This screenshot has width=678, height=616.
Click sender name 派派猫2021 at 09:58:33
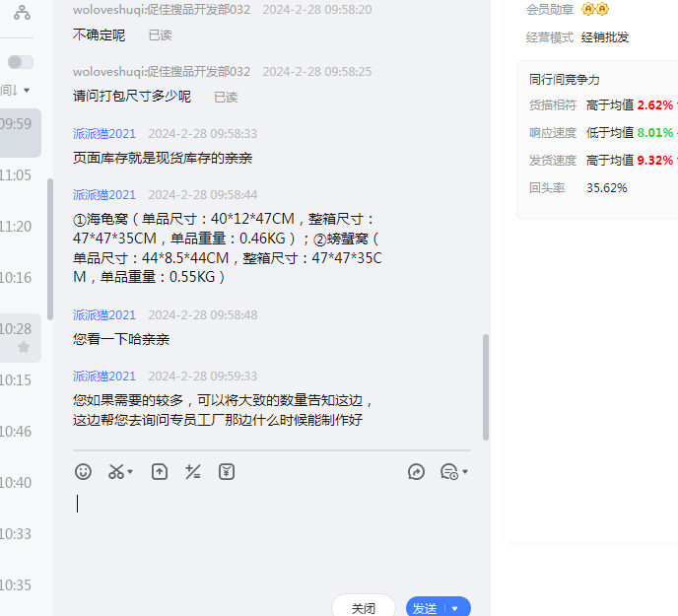(104, 134)
